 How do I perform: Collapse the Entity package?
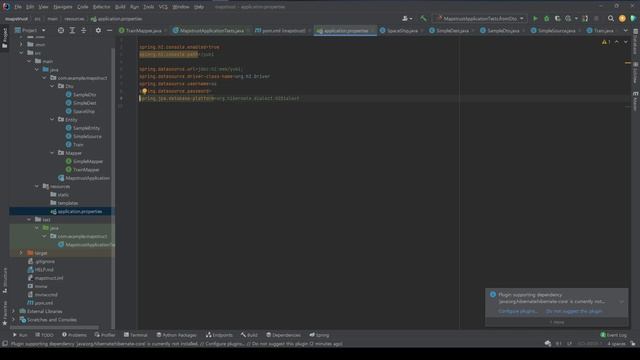coord(52,120)
